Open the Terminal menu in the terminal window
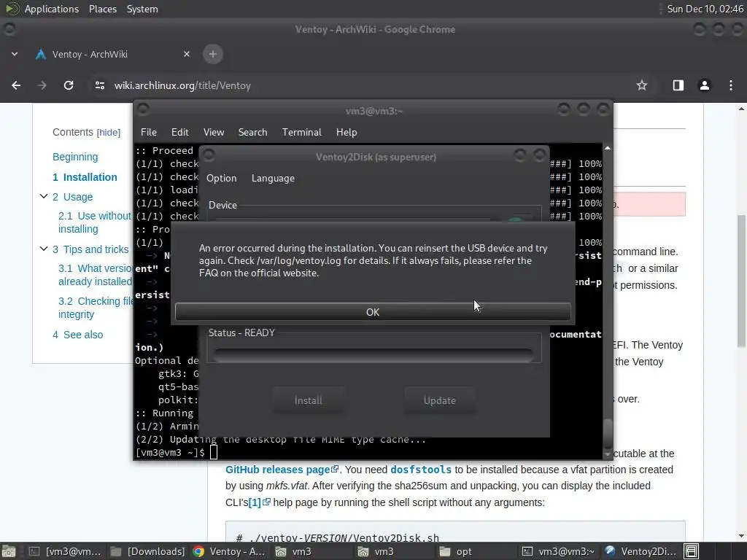 point(301,132)
